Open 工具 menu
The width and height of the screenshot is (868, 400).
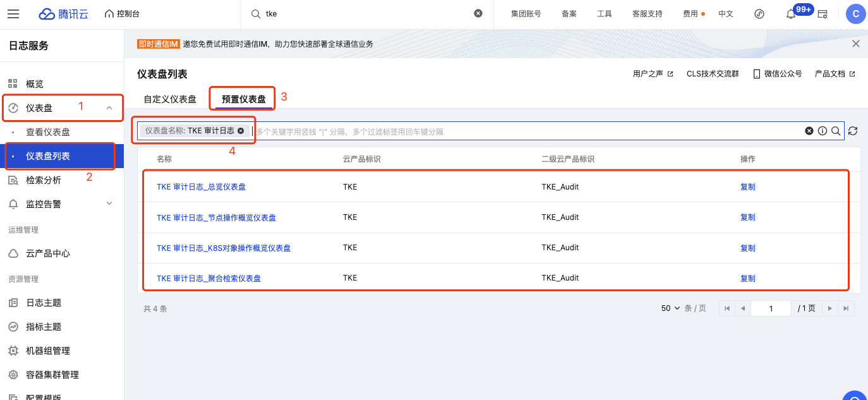pyautogui.click(x=605, y=14)
